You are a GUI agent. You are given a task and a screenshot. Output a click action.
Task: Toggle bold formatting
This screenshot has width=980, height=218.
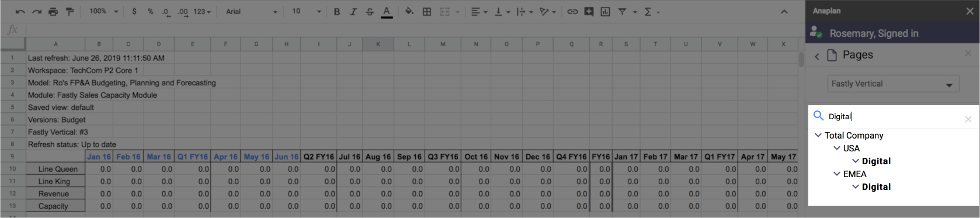coord(337,12)
